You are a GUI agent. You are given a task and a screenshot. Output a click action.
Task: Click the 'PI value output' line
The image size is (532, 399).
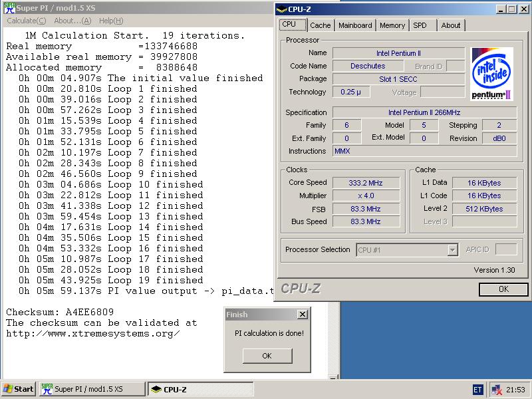point(146,291)
